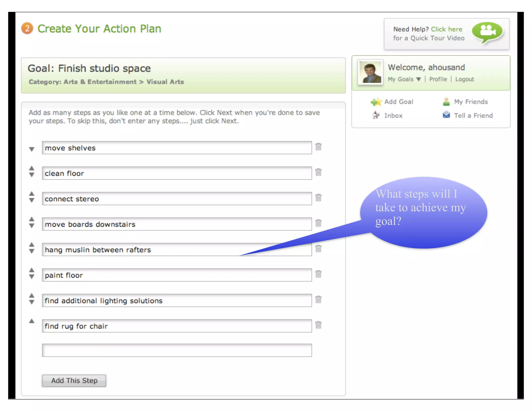Click the empty new step input field
The image size is (532, 411).
[177, 350]
